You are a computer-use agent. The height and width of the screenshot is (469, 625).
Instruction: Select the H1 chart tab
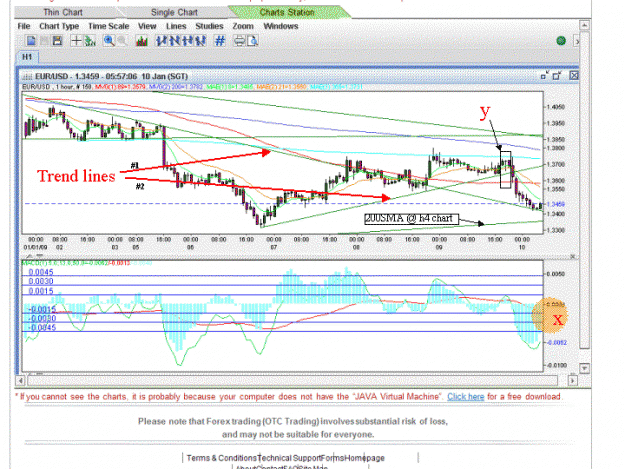pos(27,57)
